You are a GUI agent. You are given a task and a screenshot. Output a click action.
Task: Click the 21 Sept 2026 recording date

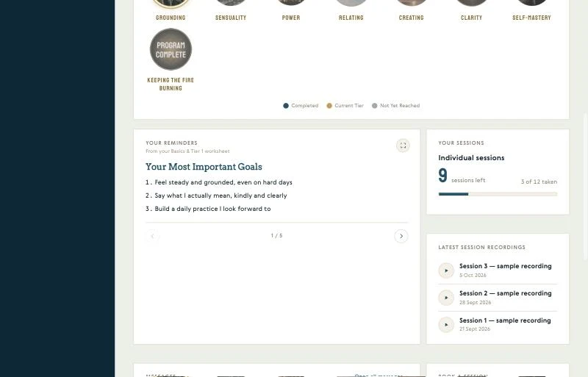[474, 329]
